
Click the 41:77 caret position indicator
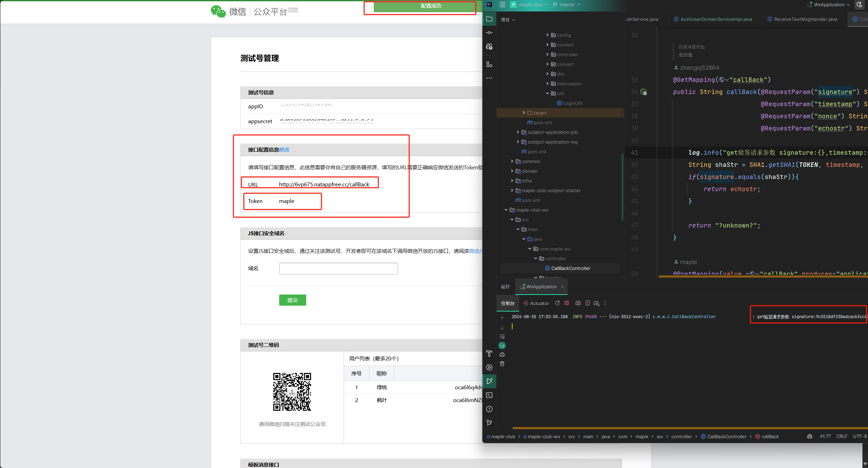[825, 436]
